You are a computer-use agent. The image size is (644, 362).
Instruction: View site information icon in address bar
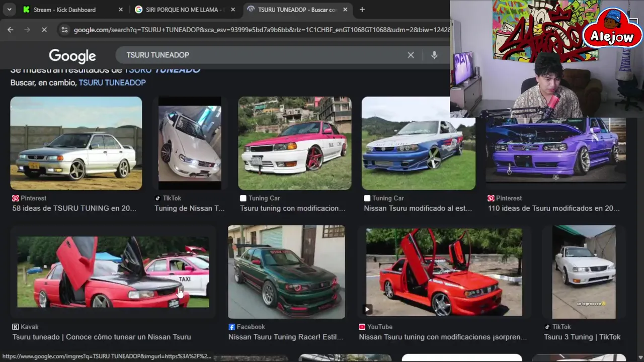point(64,30)
